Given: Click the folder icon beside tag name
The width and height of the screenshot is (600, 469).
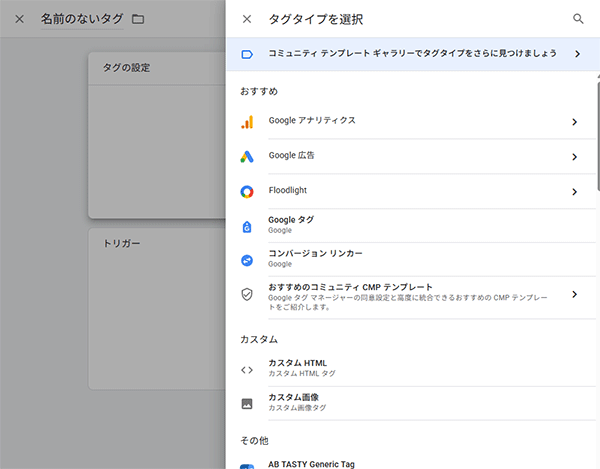Looking at the screenshot, I should [x=138, y=19].
